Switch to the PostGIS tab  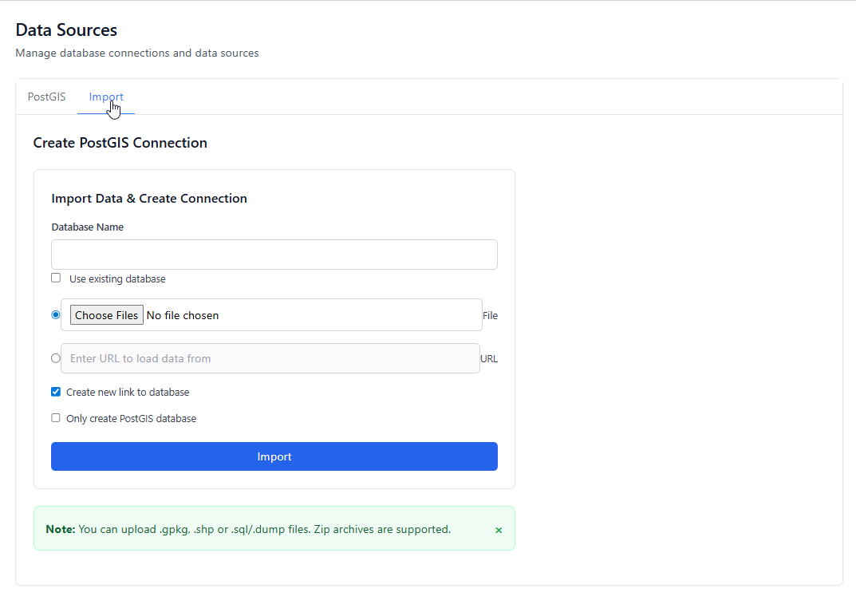tap(47, 97)
